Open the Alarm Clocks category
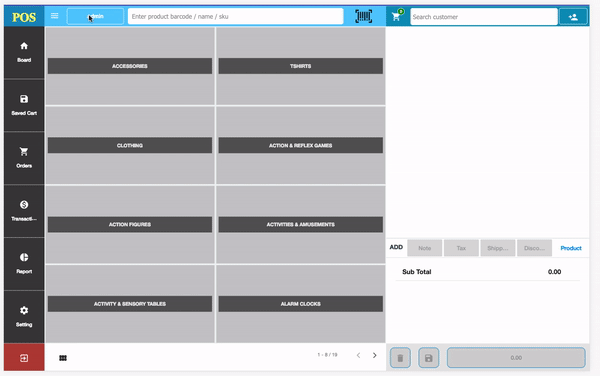Image resolution: width=600 pixels, height=376 pixels. click(x=300, y=304)
